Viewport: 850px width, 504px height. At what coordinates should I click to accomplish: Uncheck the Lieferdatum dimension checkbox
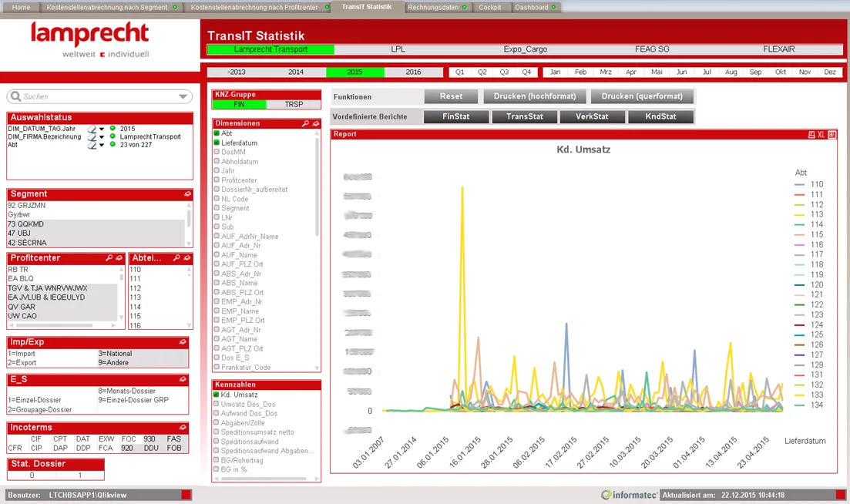pos(217,143)
